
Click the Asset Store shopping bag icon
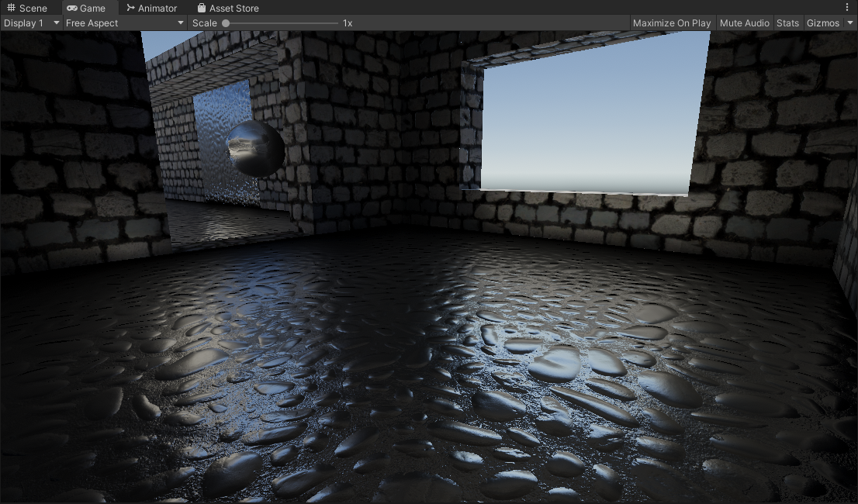point(202,8)
